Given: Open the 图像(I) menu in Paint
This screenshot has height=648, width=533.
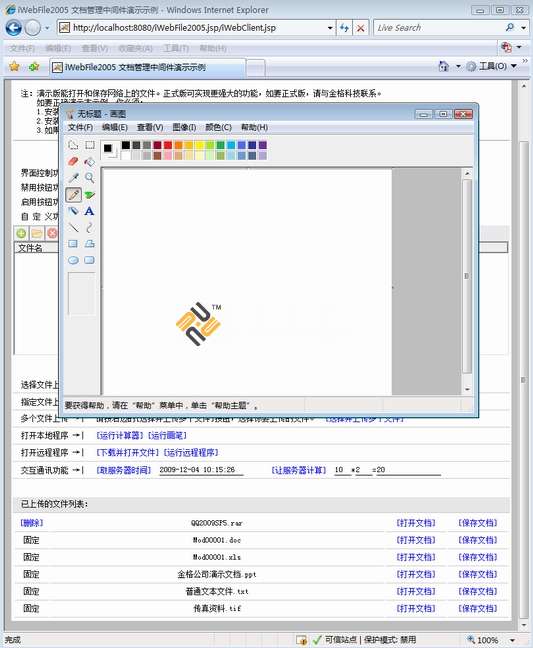Looking at the screenshot, I should point(184,127).
